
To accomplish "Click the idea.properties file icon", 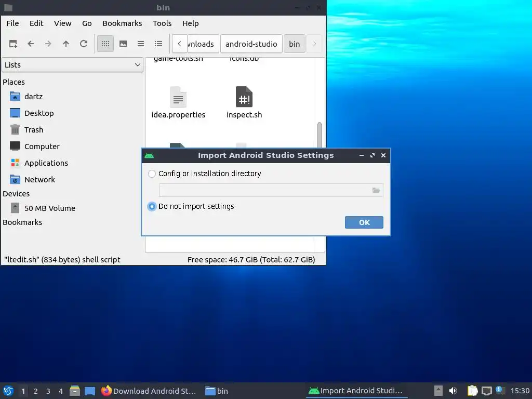I will pyautogui.click(x=178, y=97).
